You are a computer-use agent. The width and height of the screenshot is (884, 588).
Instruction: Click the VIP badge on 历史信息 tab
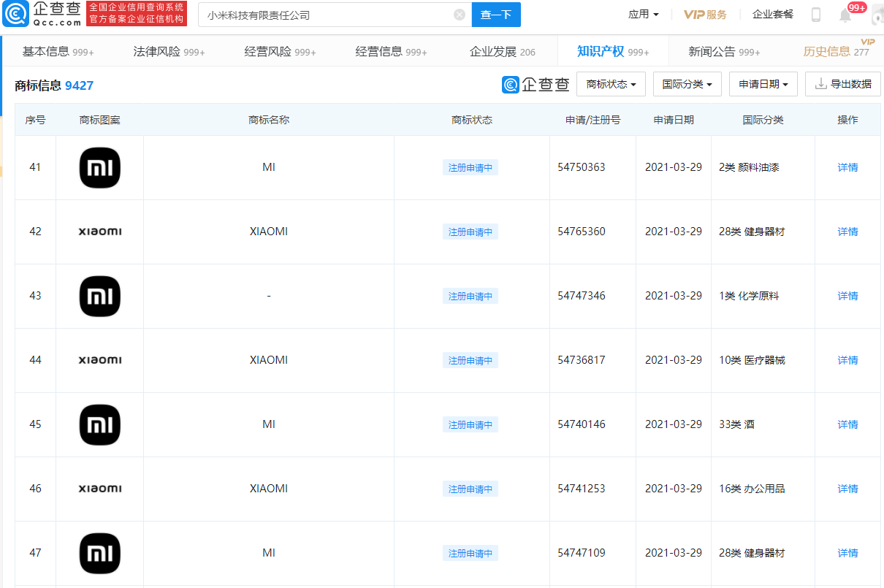click(866, 42)
